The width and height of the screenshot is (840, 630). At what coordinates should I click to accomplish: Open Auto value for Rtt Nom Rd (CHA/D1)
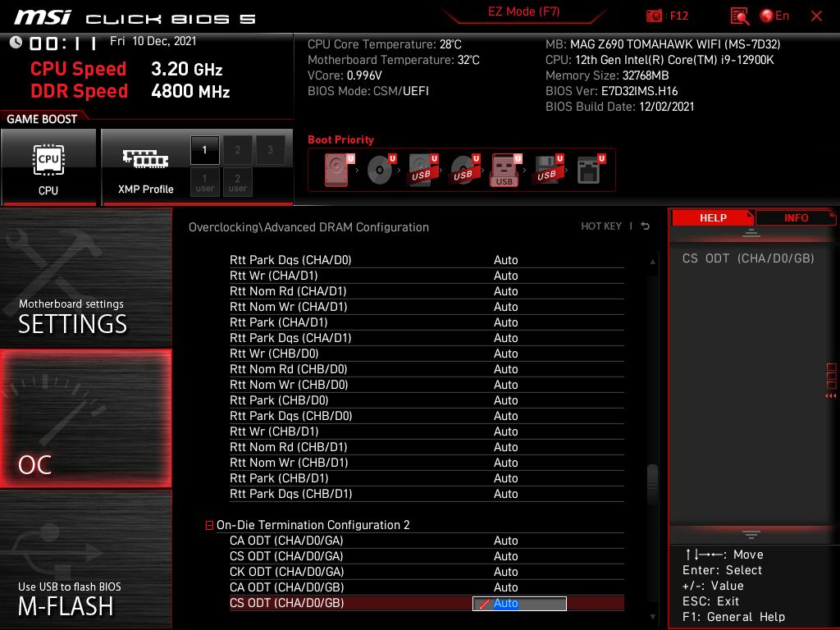(505, 291)
